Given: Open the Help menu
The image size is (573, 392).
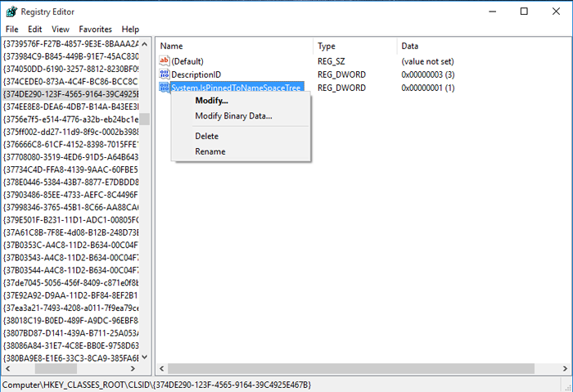Looking at the screenshot, I should point(130,29).
